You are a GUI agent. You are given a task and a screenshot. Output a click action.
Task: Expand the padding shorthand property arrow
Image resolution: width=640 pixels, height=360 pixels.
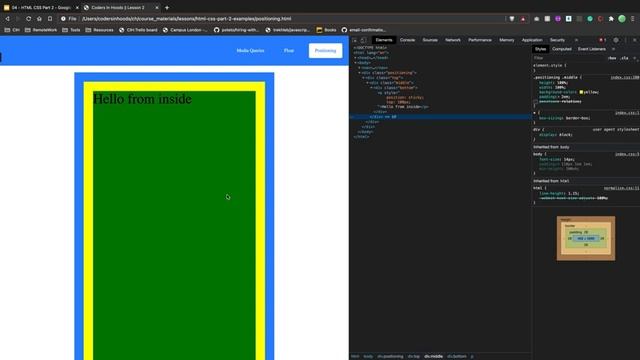point(558,97)
